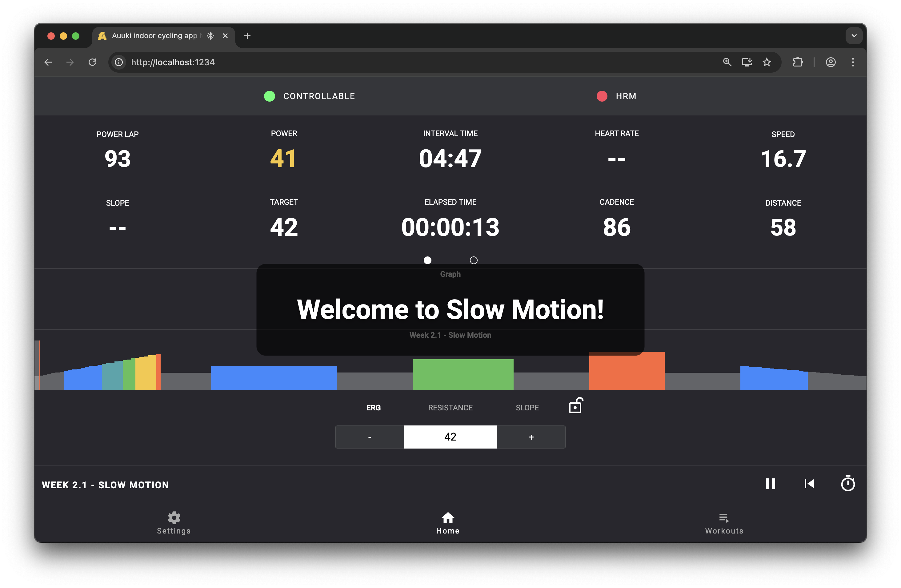Screen dimensions: 901x588
Task: Navigate to the Home screen
Action: [448, 523]
